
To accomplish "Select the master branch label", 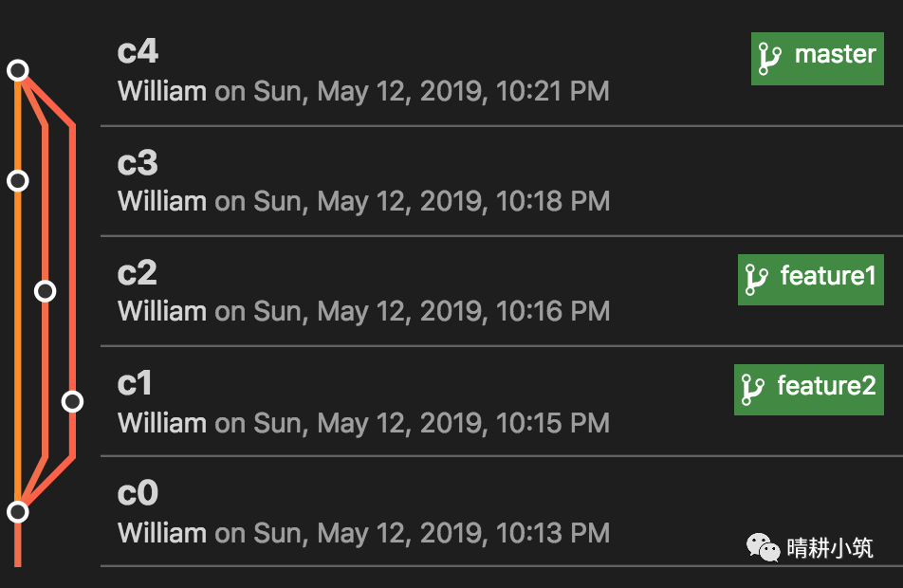I will coord(835,55).
